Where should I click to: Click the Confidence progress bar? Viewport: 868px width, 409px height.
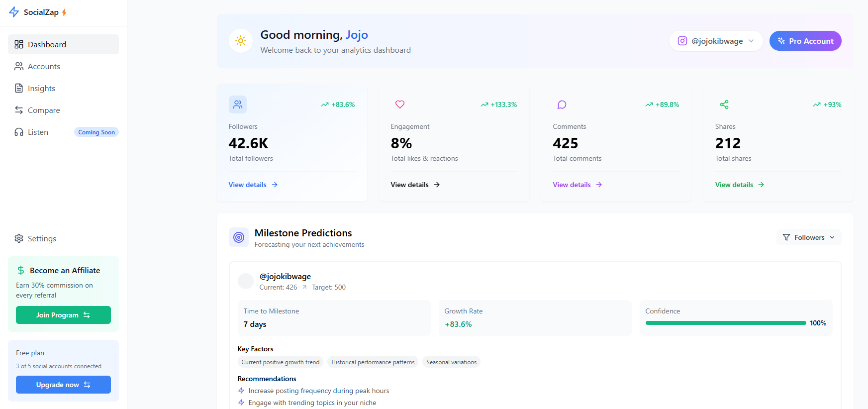(726, 323)
